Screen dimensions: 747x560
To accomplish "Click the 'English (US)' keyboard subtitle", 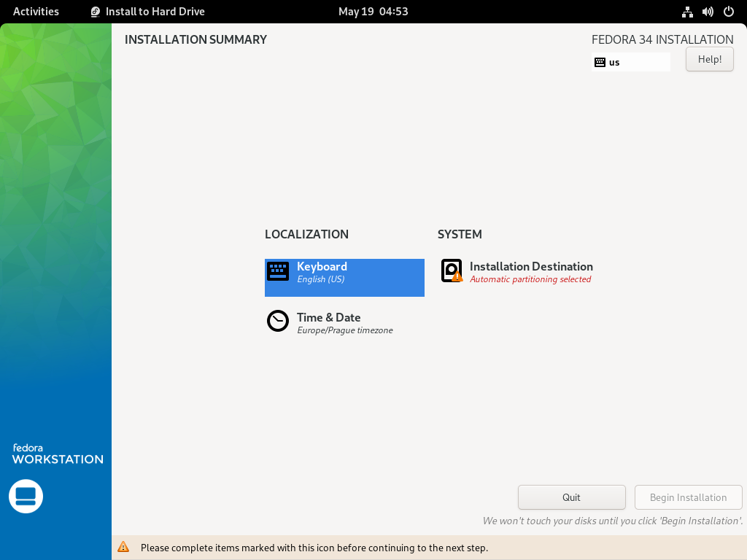I will point(321,279).
